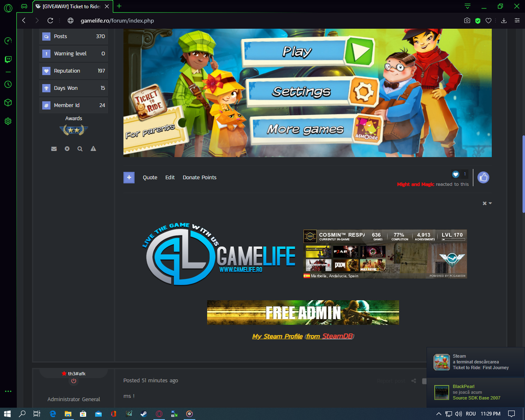Like the post with thumbs-up button
This screenshot has width=525, height=420.
click(483, 177)
